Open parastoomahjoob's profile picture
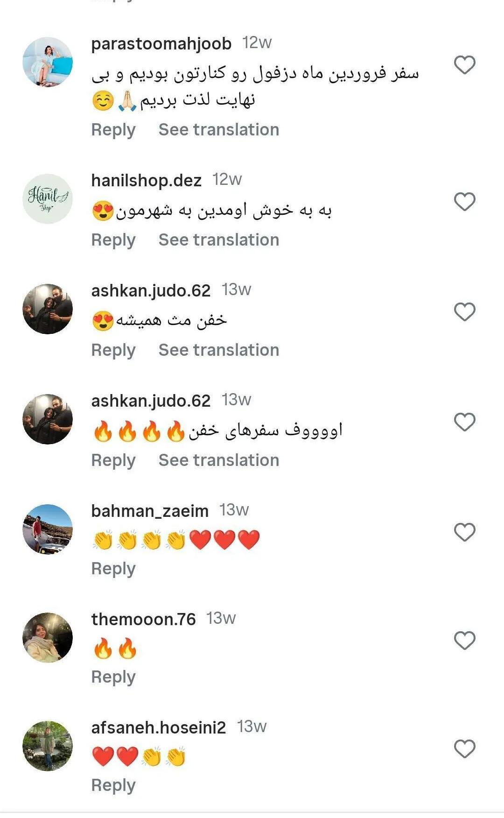Viewport: 504px width, 818px height. coord(48,62)
